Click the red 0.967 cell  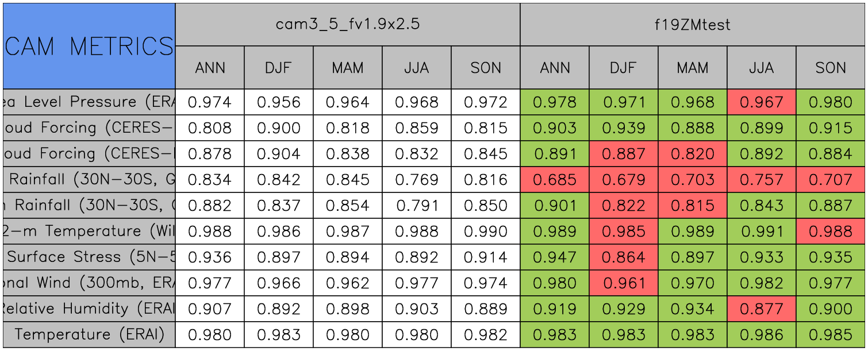762,102
